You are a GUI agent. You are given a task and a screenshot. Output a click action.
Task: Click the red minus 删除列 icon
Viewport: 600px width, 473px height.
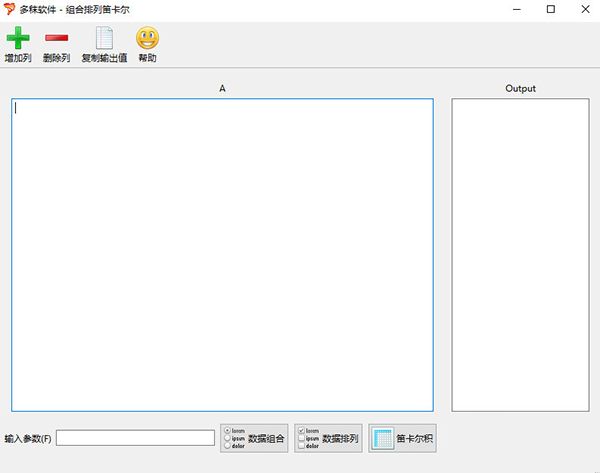pos(56,39)
